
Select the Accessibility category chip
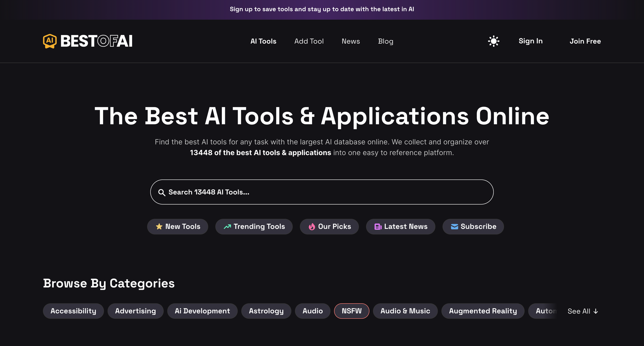pyautogui.click(x=73, y=311)
